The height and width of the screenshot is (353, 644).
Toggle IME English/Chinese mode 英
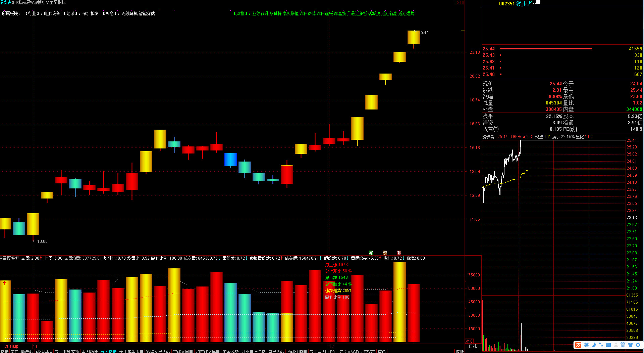[586, 345]
